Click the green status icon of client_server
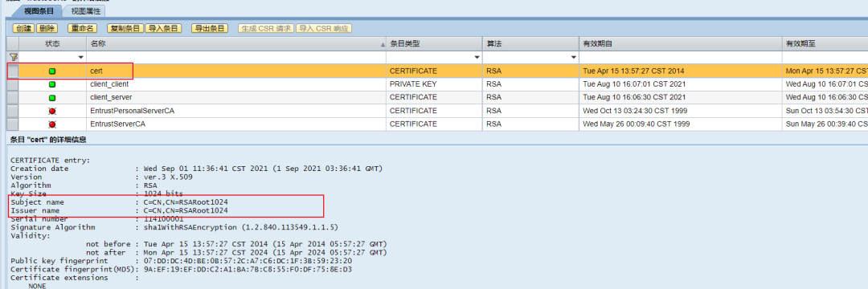 coord(52,98)
